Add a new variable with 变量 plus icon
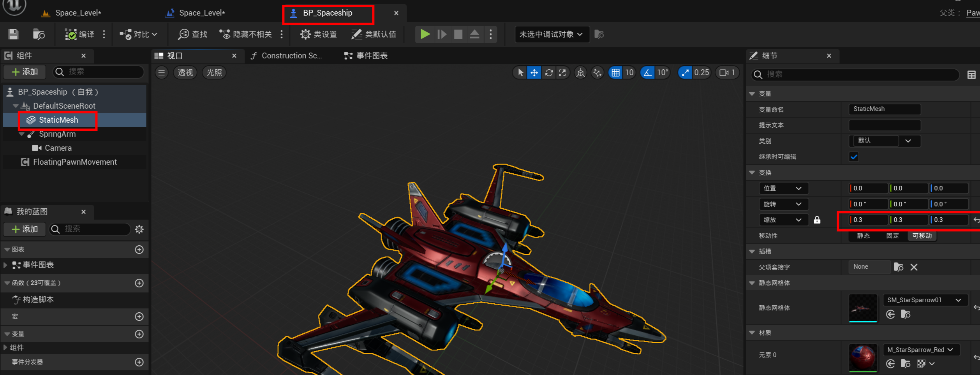 tap(139, 334)
